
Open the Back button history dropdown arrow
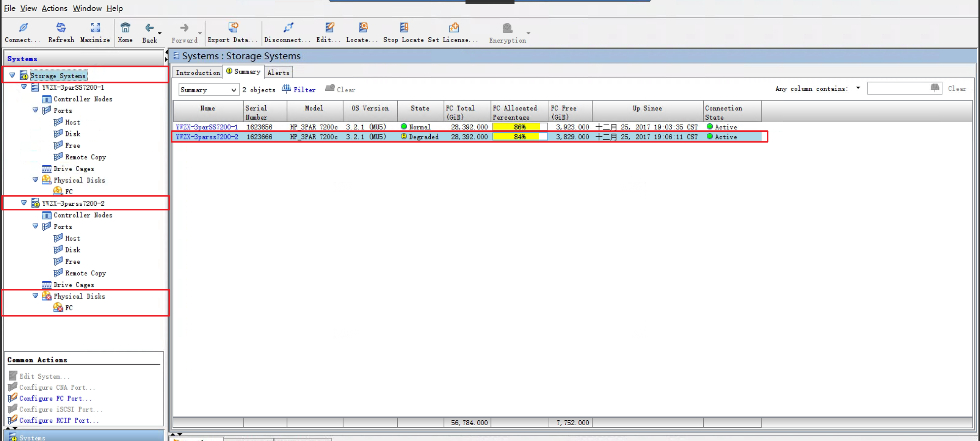pos(160,33)
